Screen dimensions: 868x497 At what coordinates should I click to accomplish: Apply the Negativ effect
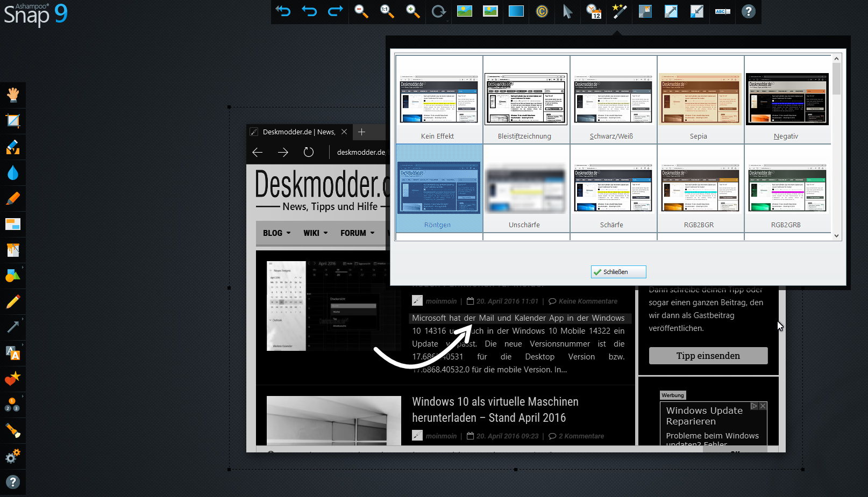click(787, 99)
